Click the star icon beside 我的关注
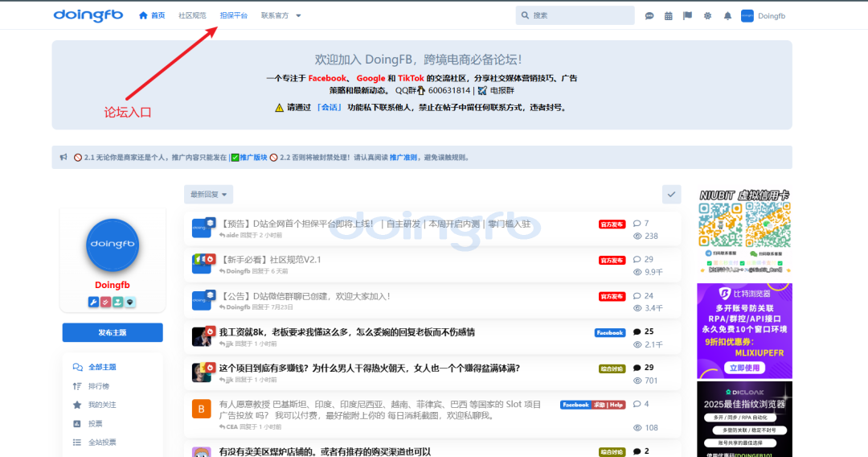This screenshot has width=868, height=457. pyautogui.click(x=77, y=405)
